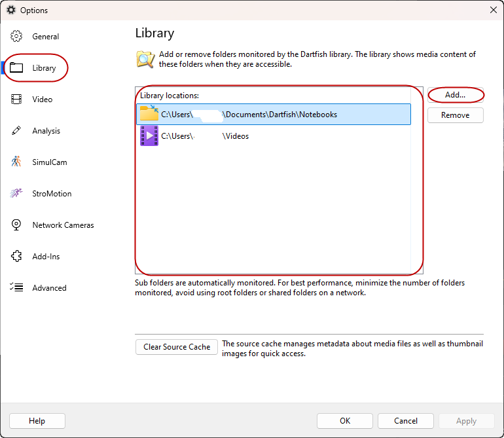Switch to Video settings
The width and height of the screenshot is (504, 438).
(x=42, y=99)
